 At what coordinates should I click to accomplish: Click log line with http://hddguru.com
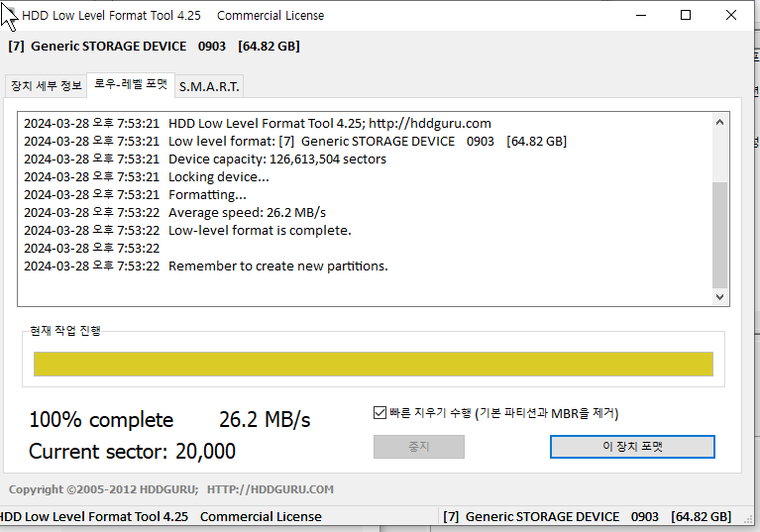point(330,123)
